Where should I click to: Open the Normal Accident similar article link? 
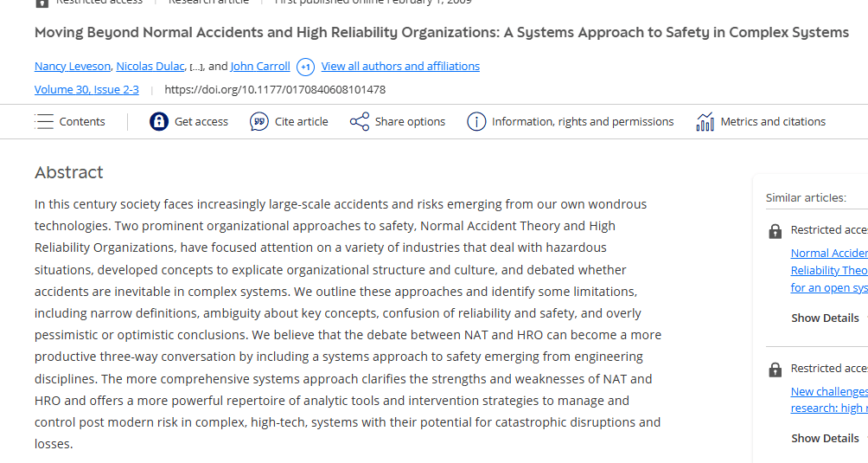tap(829, 253)
